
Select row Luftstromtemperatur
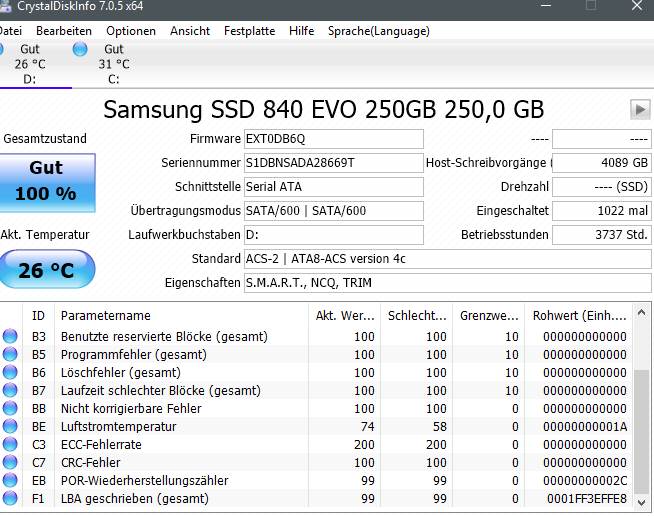pos(317,426)
